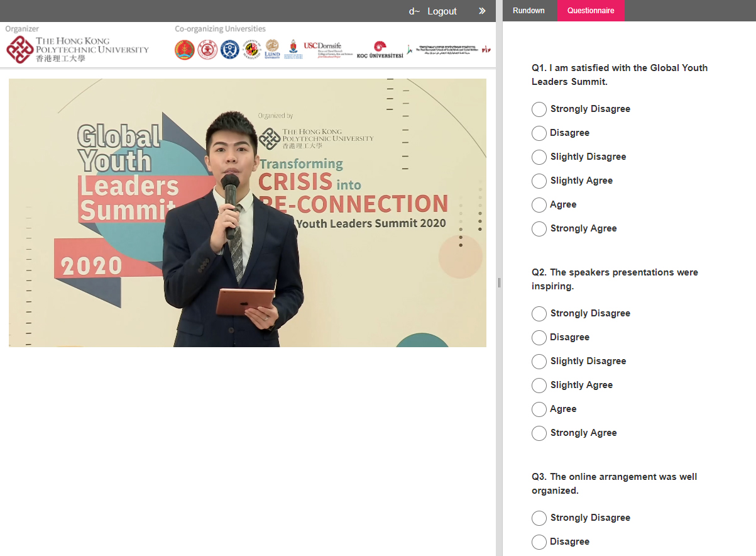756x556 pixels.
Task: Click the blue circular university seal
Action: pyautogui.click(x=229, y=49)
